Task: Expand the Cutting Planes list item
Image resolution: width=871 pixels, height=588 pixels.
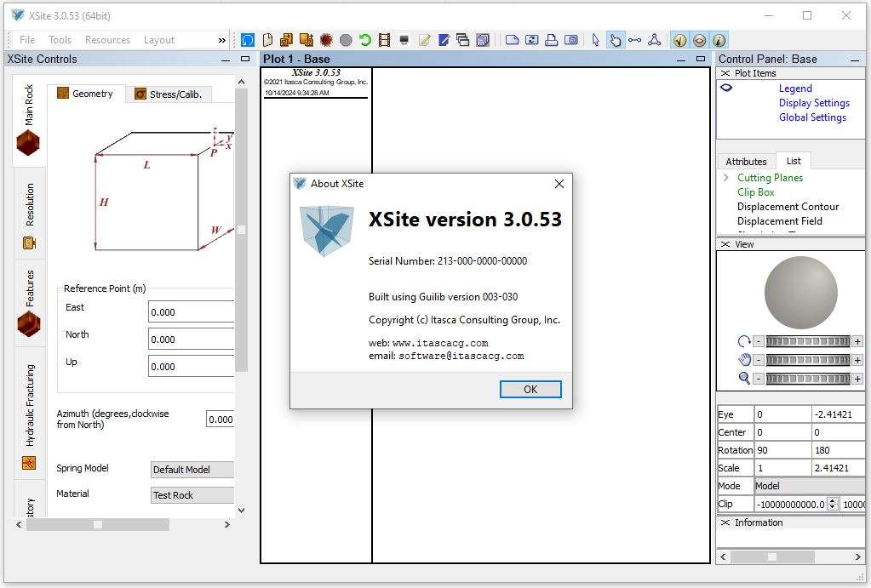Action: pos(725,178)
